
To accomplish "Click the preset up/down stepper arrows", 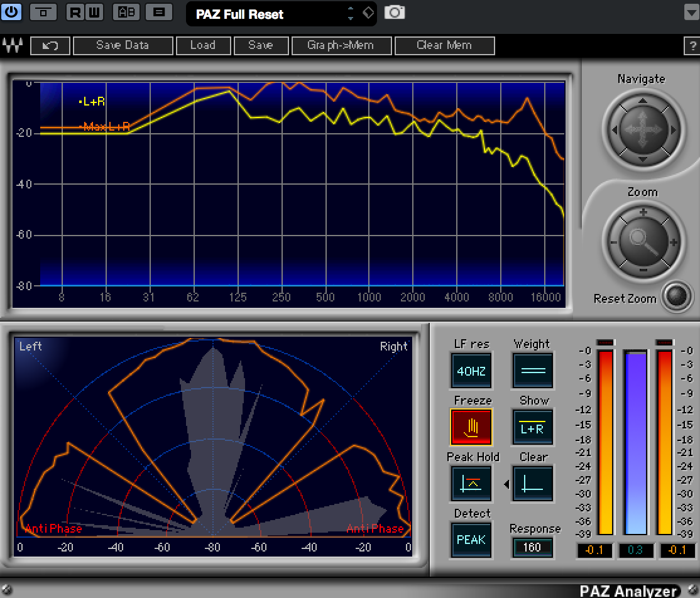I will coord(351,13).
